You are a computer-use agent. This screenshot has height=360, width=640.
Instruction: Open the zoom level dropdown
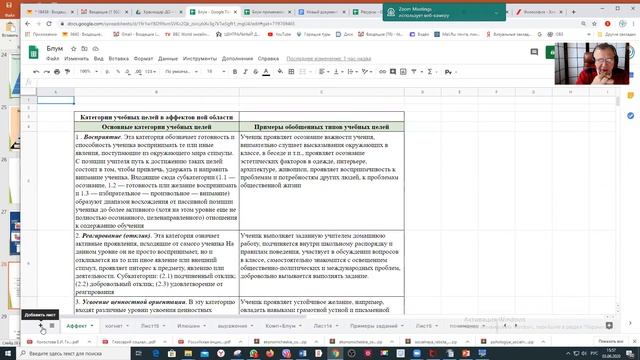(x=89, y=72)
